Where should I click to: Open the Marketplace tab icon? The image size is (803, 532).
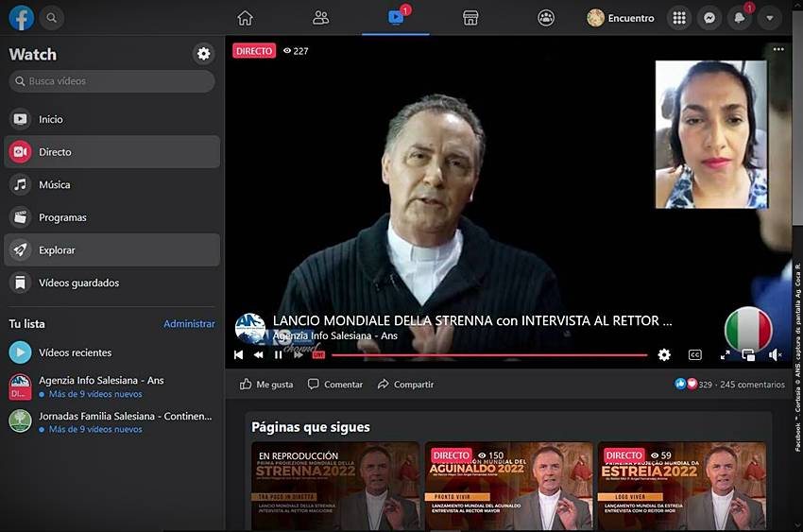[x=470, y=18]
